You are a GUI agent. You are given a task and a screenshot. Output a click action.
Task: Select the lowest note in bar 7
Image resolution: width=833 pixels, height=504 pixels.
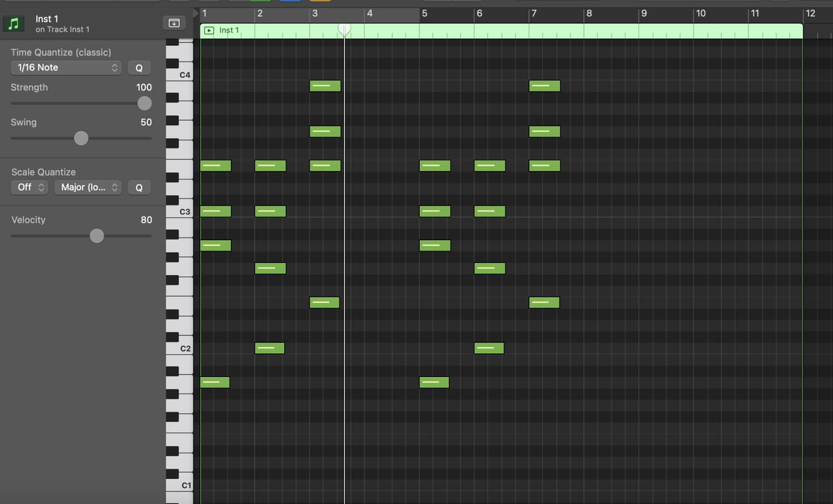click(x=544, y=302)
